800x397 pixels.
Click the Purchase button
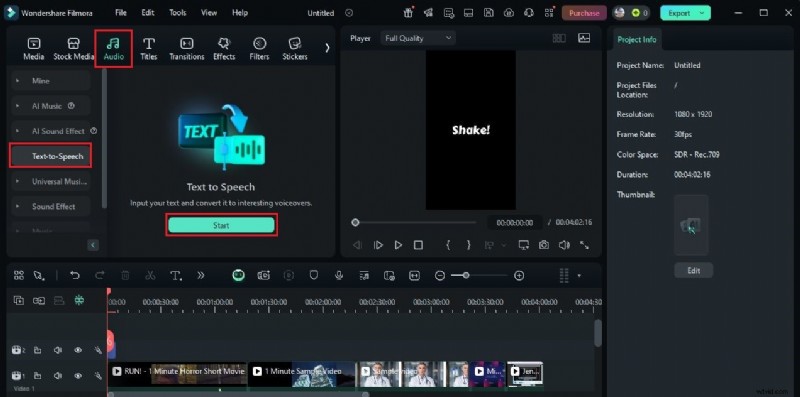pyautogui.click(x=584, y=13)
